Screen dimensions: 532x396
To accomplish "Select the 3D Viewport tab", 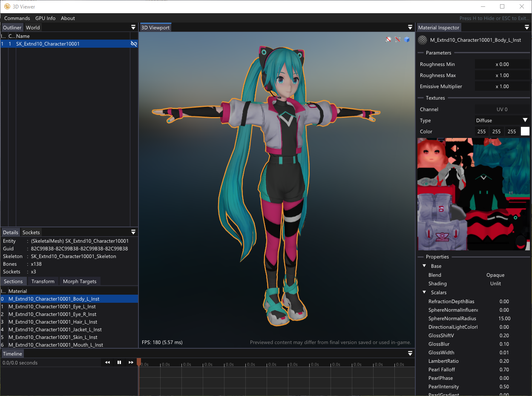I will point(155,27).
